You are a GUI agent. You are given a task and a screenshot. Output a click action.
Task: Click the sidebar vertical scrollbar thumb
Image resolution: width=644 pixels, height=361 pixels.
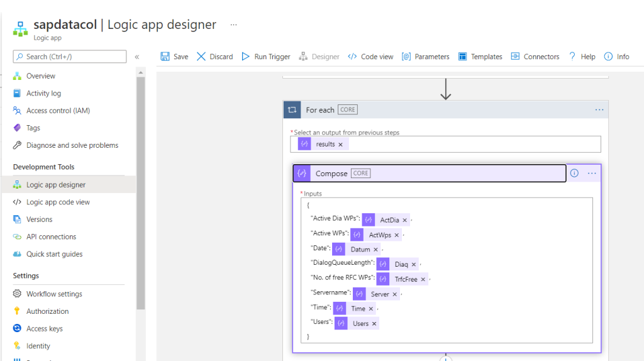[x=140, y=193]
